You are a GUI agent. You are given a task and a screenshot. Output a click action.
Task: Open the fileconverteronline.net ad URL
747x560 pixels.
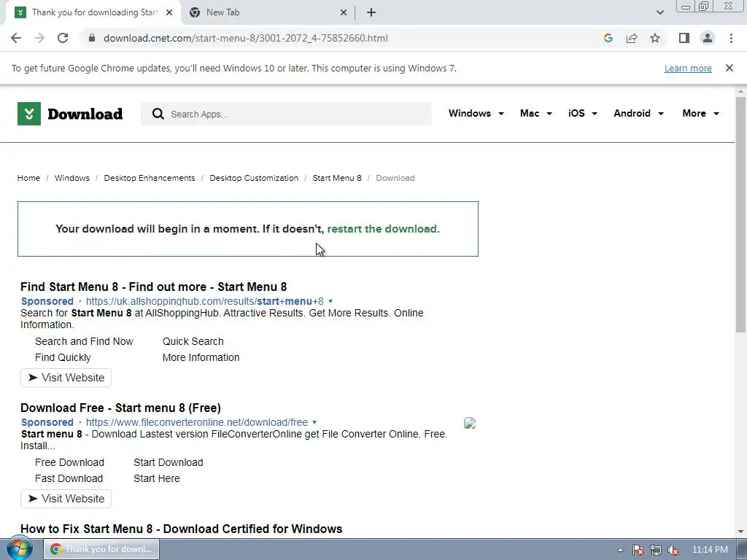[197, 422]
